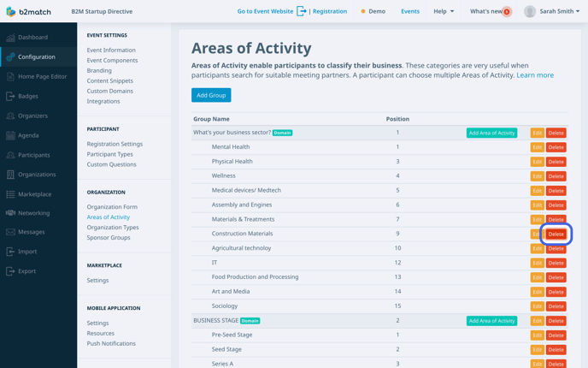The image size is (588, 368).
Task: Delete the Construction Materials area
Action: click(x=556, y=234)
